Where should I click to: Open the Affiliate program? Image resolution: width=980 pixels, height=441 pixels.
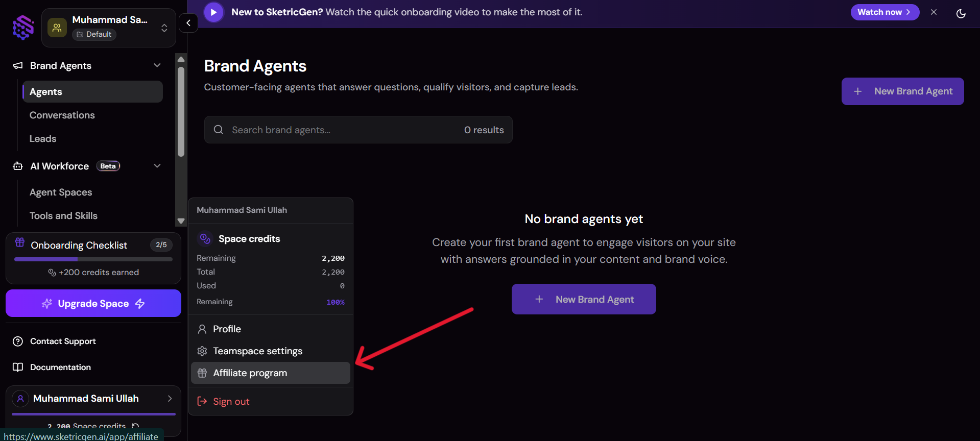[x=271, y=373]
